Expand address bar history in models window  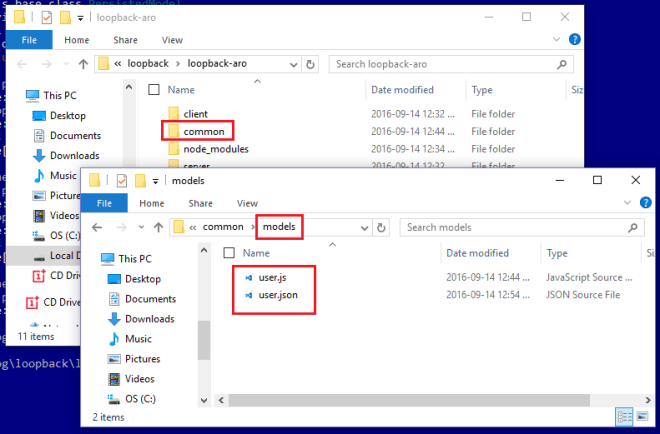(365, 228)
